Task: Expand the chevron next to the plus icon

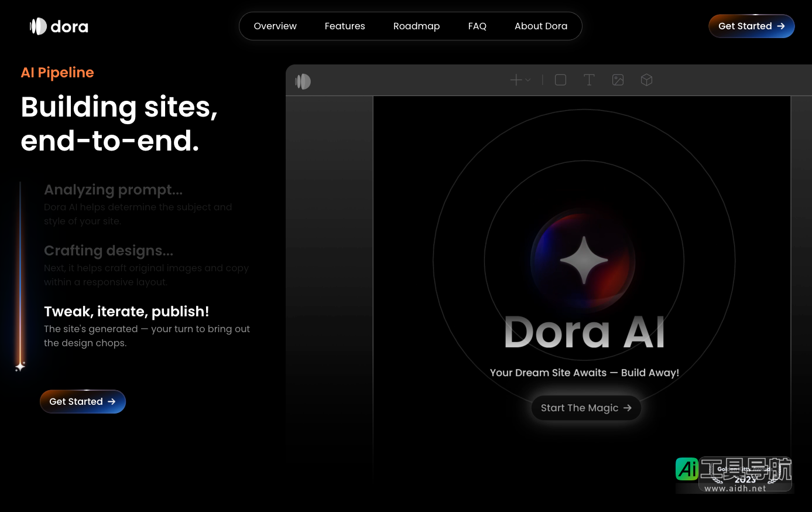Action: pos(528,80)
